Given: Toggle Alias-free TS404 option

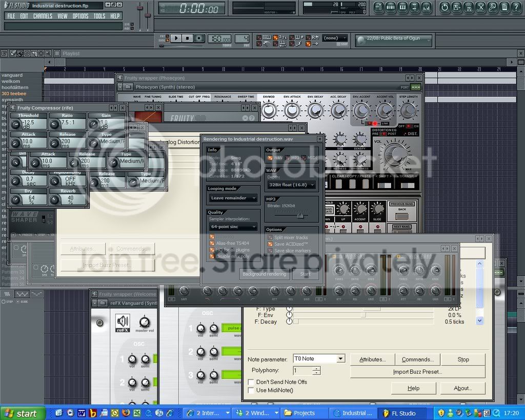Looking at the screenshot, I should point(212,243).
